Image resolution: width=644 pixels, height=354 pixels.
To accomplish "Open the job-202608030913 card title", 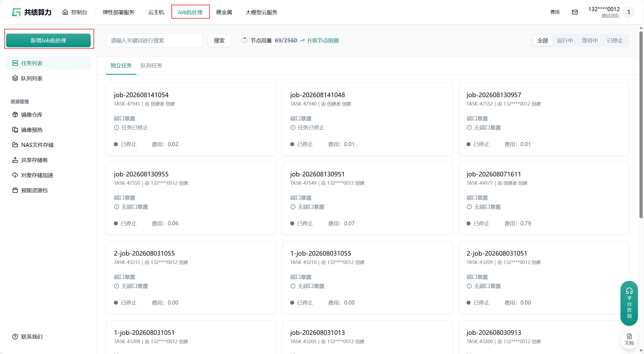I will pos(494,333).
